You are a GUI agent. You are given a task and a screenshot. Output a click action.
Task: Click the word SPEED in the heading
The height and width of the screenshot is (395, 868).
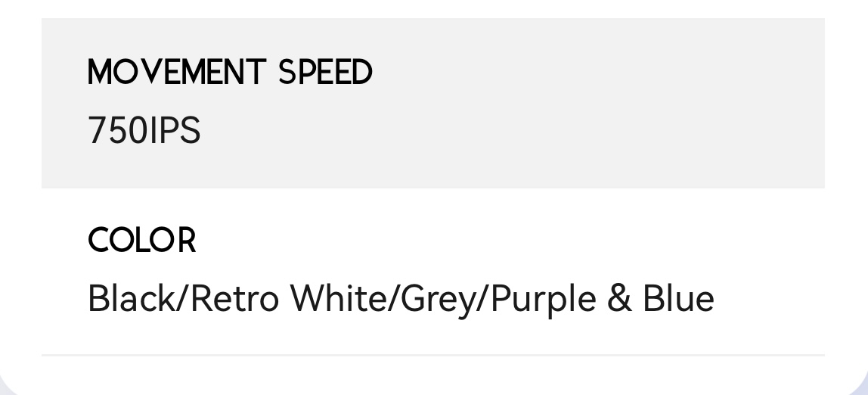coord(325,73)
